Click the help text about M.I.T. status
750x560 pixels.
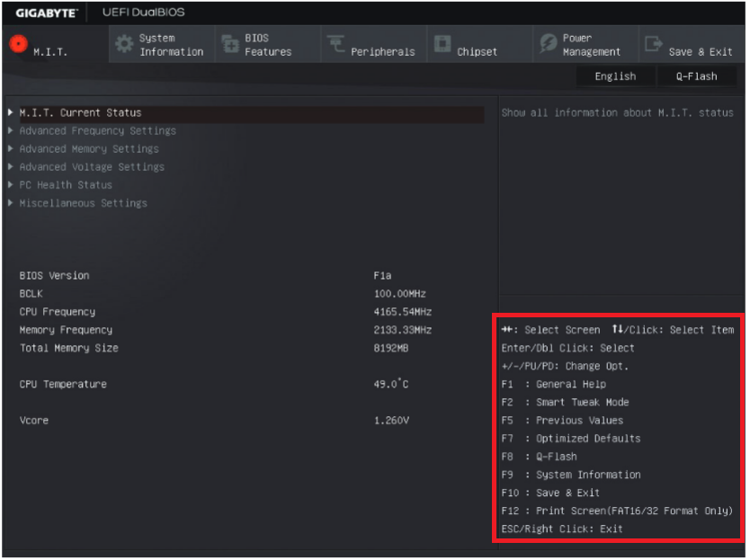[617, 113]
